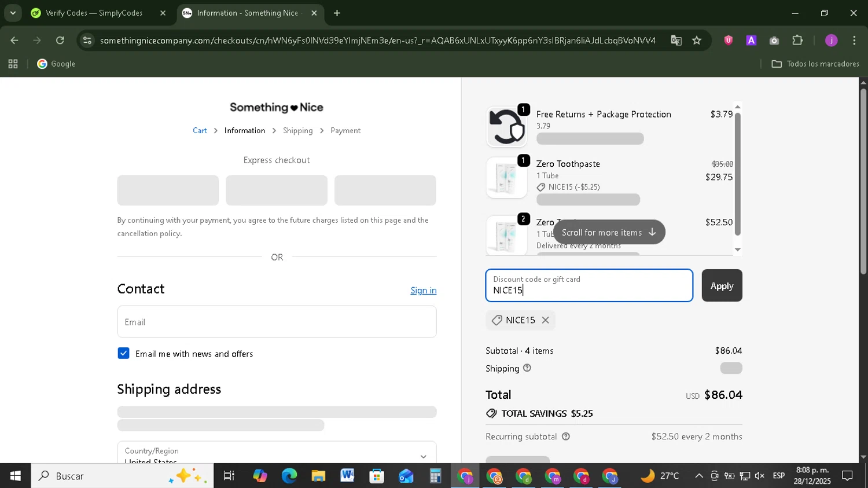Click the Sign in link
The width and height of the screenshot is (868, 488).
point(424,291)
